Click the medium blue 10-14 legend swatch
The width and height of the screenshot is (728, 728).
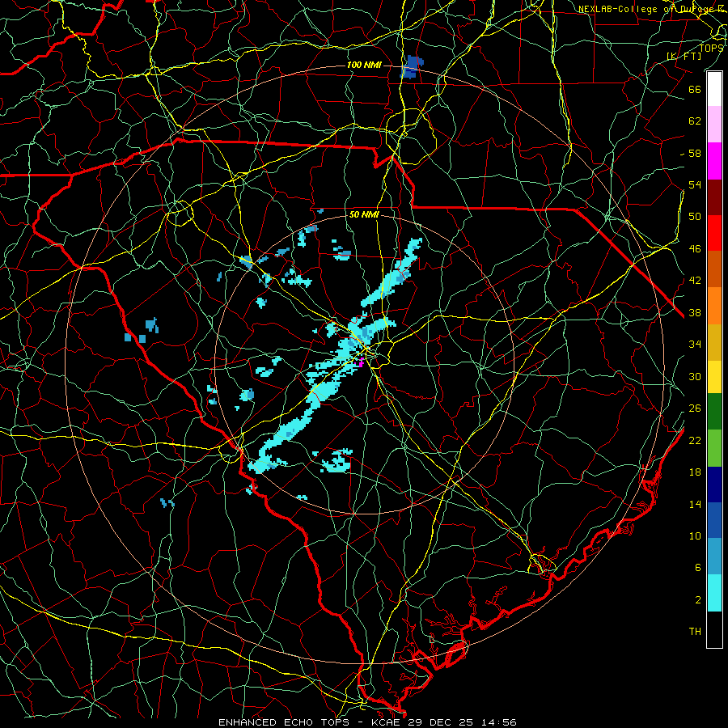714,520
